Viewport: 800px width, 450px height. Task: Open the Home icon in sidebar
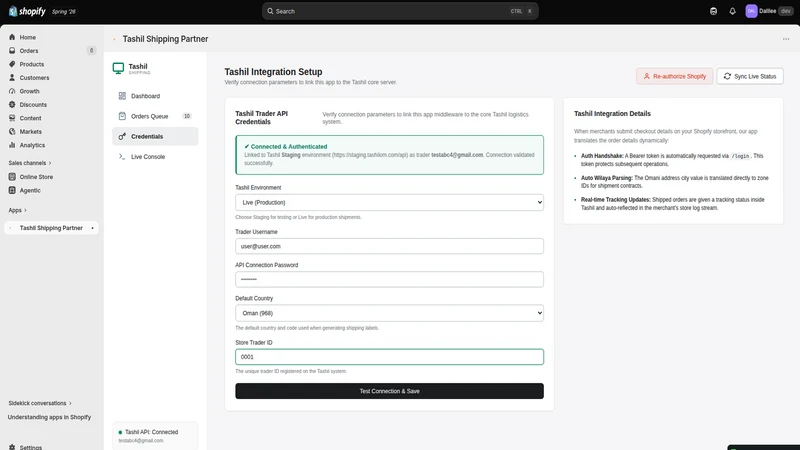point(12,37)
